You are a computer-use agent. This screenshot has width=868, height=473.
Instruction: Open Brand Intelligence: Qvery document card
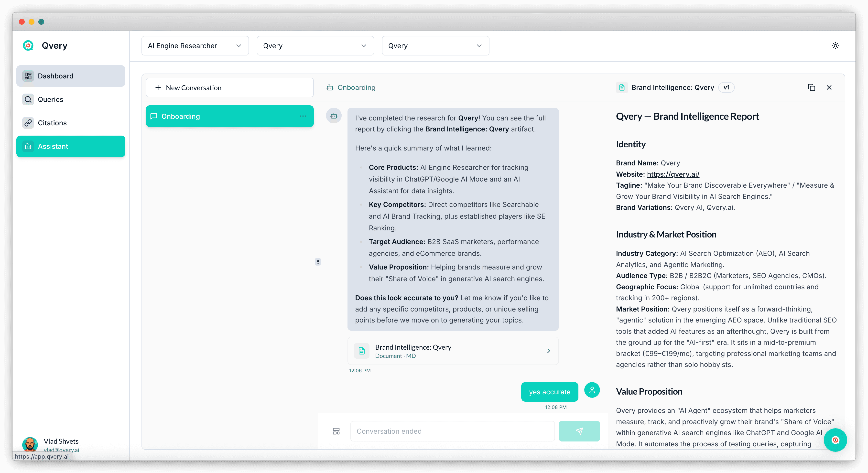point(453,351)
